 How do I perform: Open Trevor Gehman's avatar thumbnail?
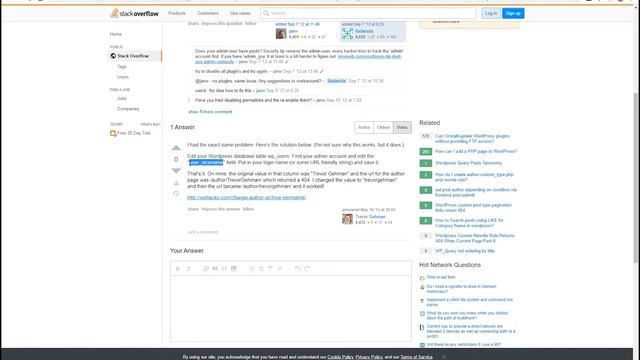tap(347, 219)
